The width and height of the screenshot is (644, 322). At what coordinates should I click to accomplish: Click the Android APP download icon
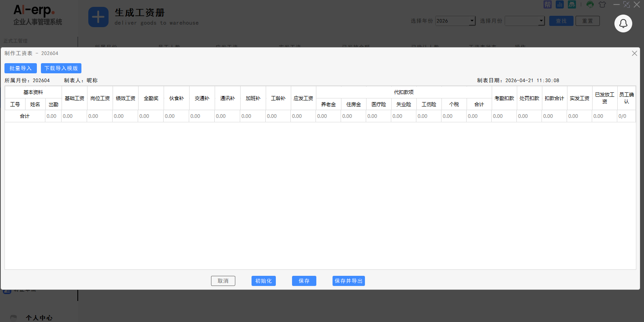coord(572,4)
